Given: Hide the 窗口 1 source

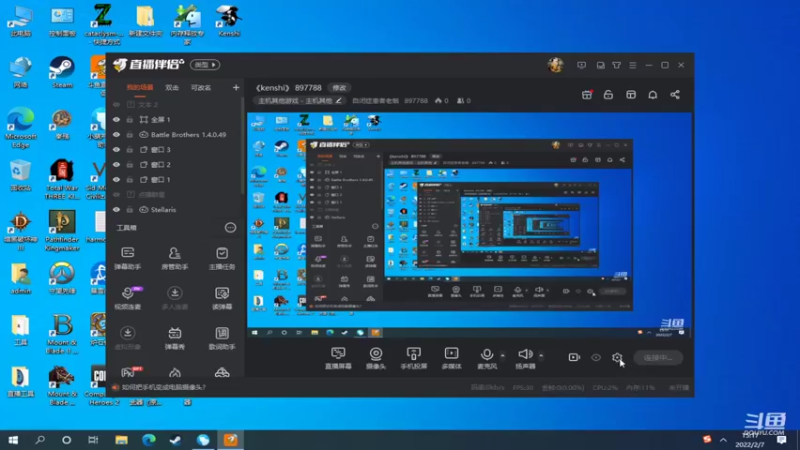Looking at the screenshot, I should click(x=116, y=180).
